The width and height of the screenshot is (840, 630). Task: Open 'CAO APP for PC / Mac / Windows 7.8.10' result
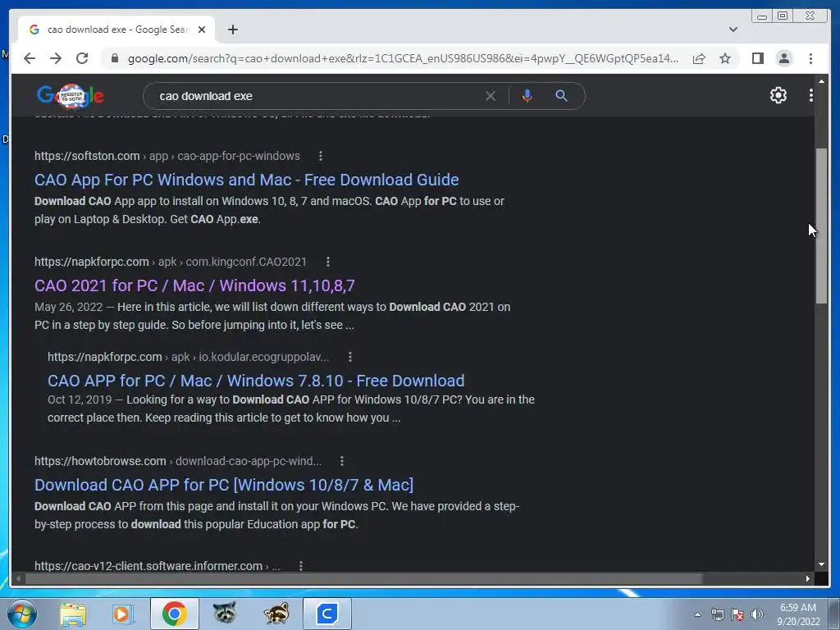(x=256, y=381)
